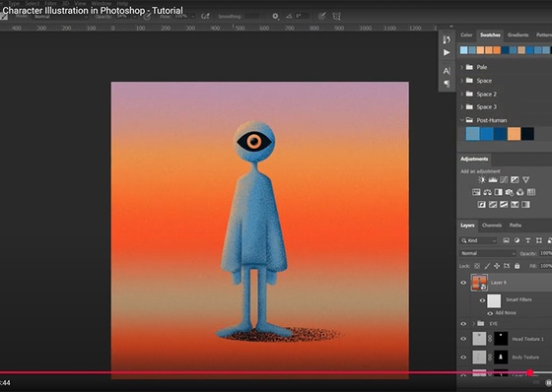Filter layers by shape layers
Viewport: 552px width, 392px height.
tap(538, 240)
